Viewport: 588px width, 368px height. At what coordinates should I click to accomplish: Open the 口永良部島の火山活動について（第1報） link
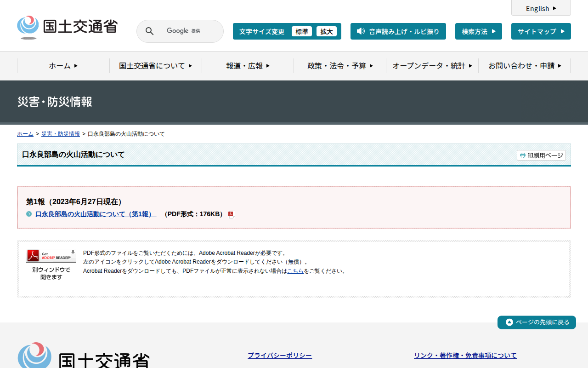[x=96, y=214]
